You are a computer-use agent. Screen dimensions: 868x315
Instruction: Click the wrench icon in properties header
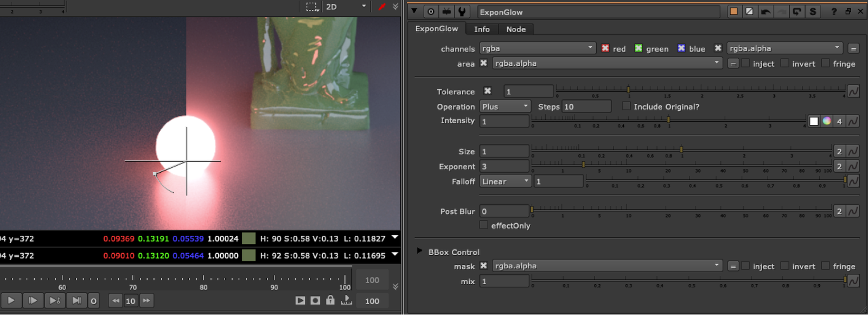click(462, 11)
